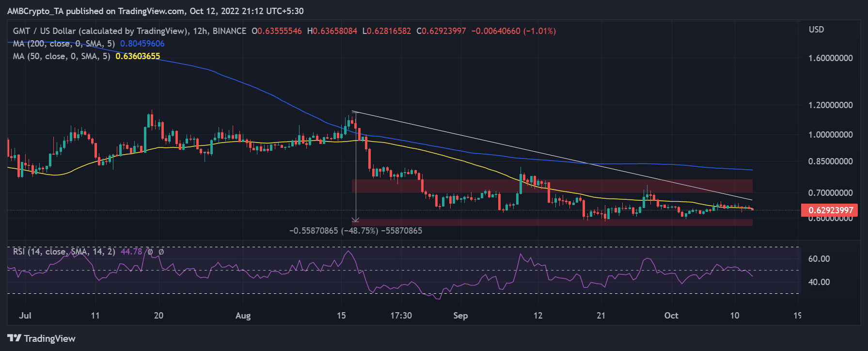Click the 15 date label on the time axis
Viewport: 868px width, 351px height.
tap(342, 316)
